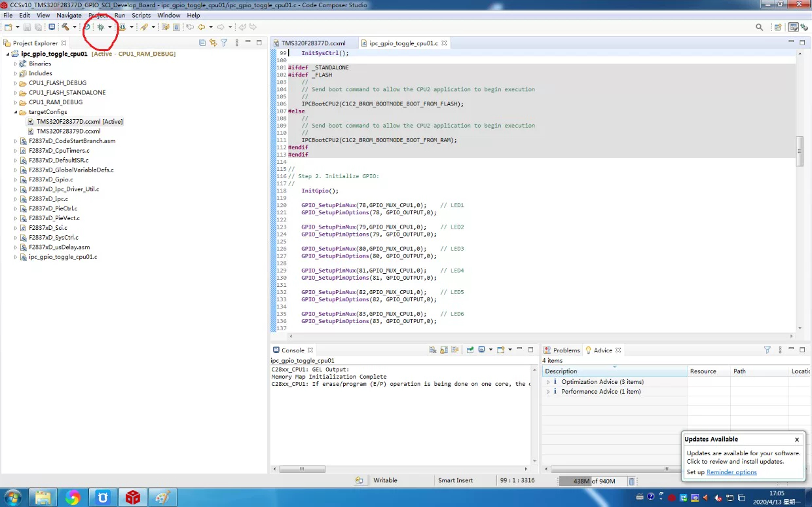Close the ipc_gpio_toggle_cpu01.c editor tab
The width and height of the screenshot is (812, 507).
[444, 43]
